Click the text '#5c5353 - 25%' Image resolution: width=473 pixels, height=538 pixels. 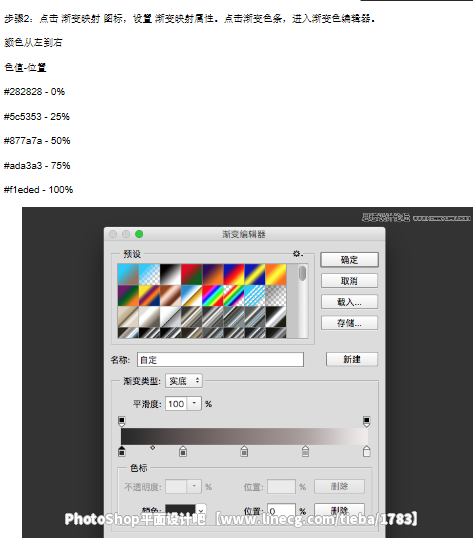(37, 117)
